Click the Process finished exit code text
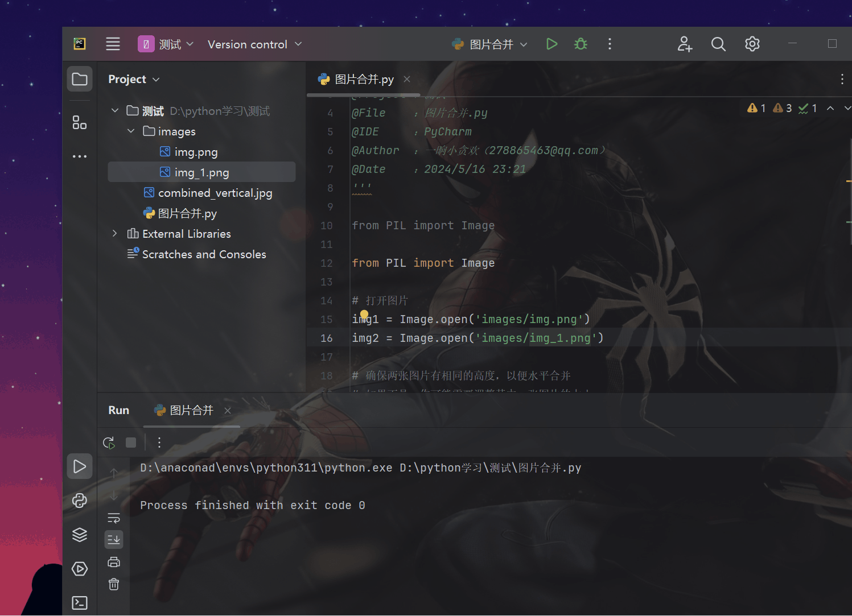Image resolution: width=852 pixels, height=616 pixels. click(x=253, y=505)
